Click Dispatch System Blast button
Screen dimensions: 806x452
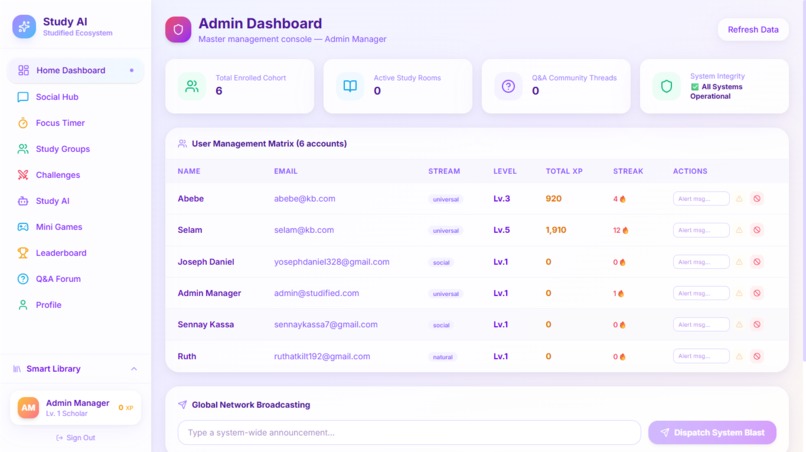coord(712,432)
